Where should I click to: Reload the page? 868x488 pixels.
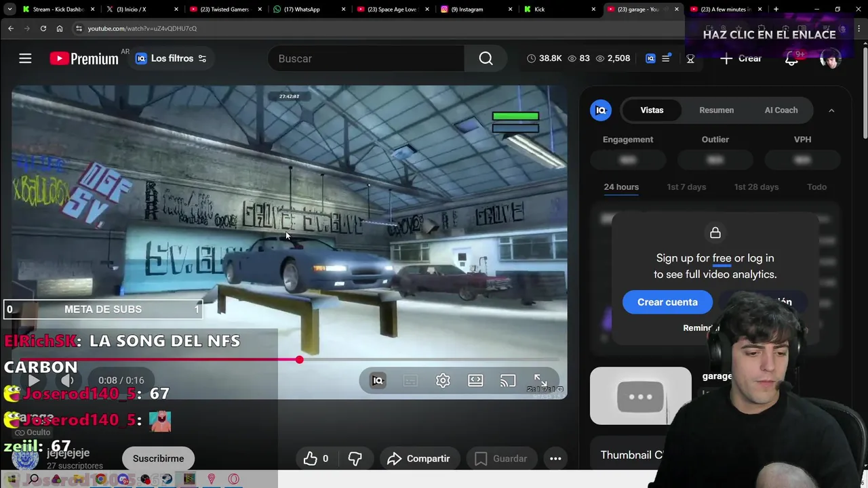click(x=43, y=28)
